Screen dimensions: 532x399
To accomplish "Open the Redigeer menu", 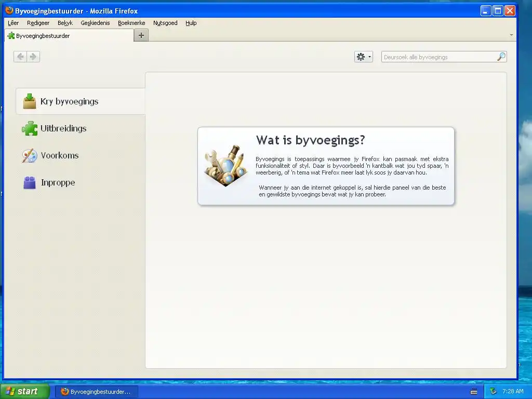I will tap(38, 23).
